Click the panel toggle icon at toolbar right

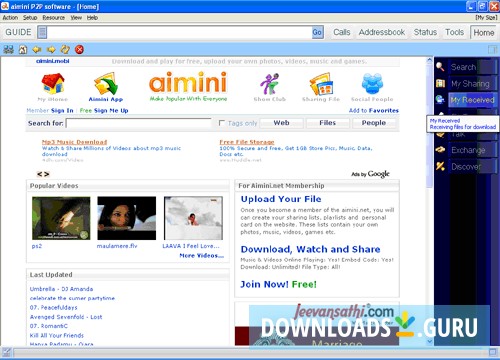point(492,50)
